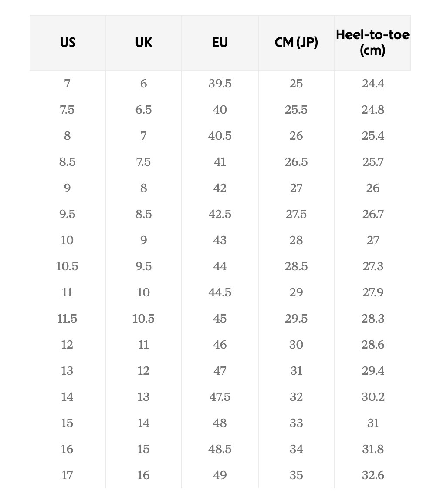Screen dimensions: 440x504
Task: Click the US column header
Action: point(68,43)
